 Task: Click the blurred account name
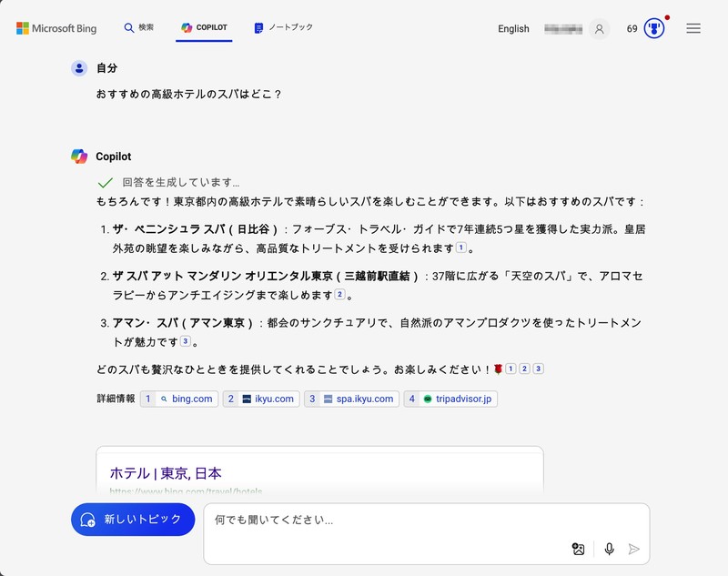click(563, 29)
